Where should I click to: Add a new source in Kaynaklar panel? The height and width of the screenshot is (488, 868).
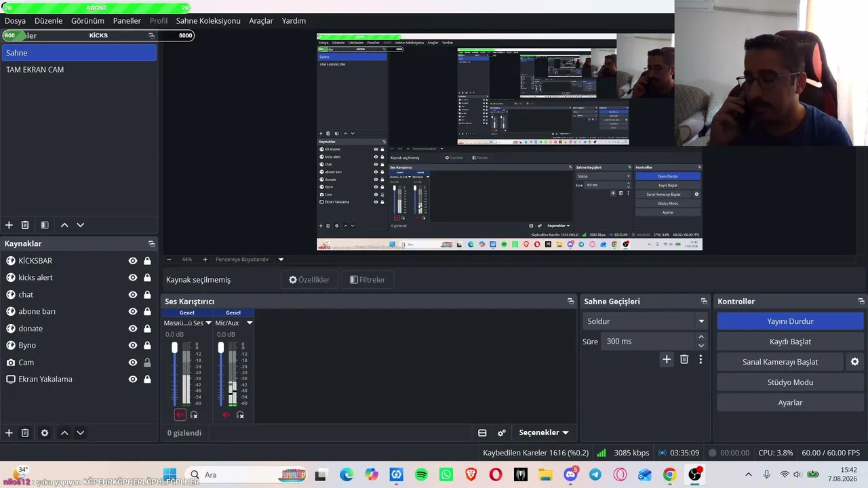(x=9, y=432)
